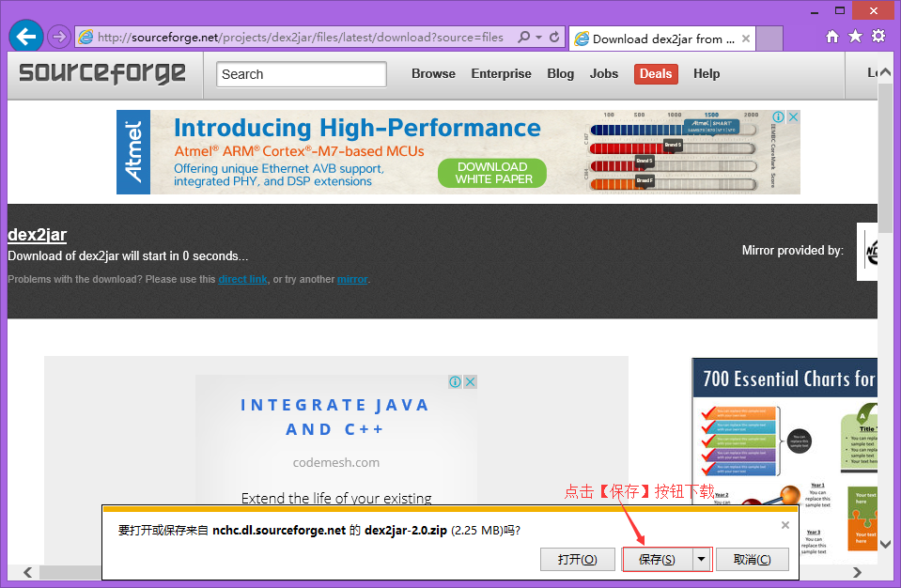Open the Tools gear icon
Viewport: 901px width, 588px height.
[x=878, y=37]
